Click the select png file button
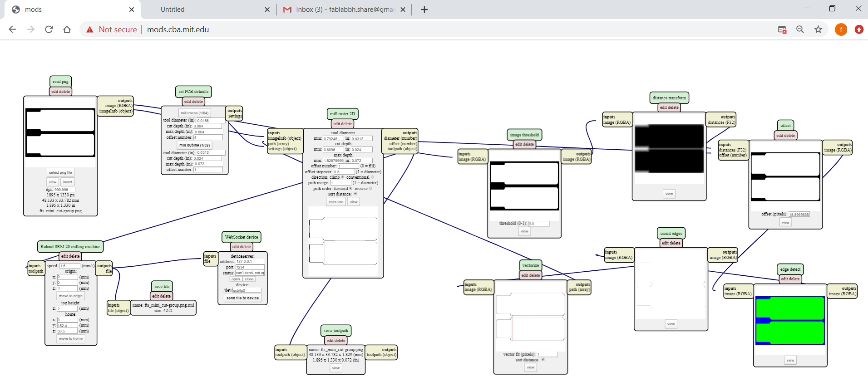868x386 pixels. point(60,172)
